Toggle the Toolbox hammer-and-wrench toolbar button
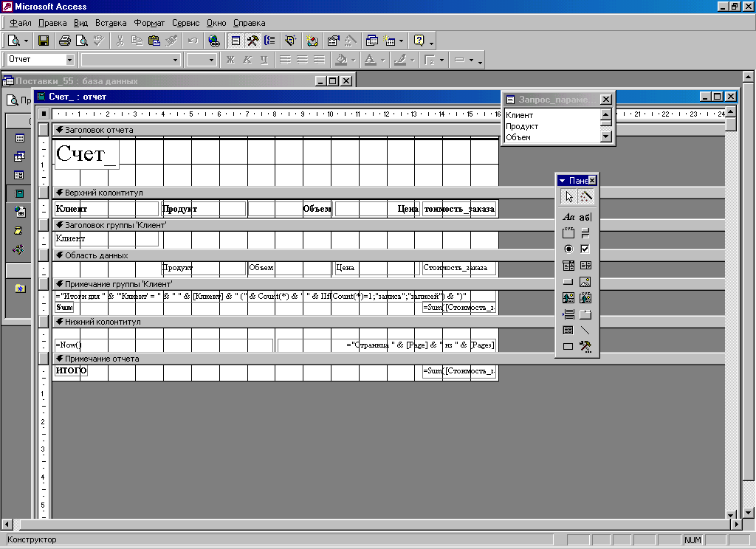756x549 pixels. coord(252,41)
